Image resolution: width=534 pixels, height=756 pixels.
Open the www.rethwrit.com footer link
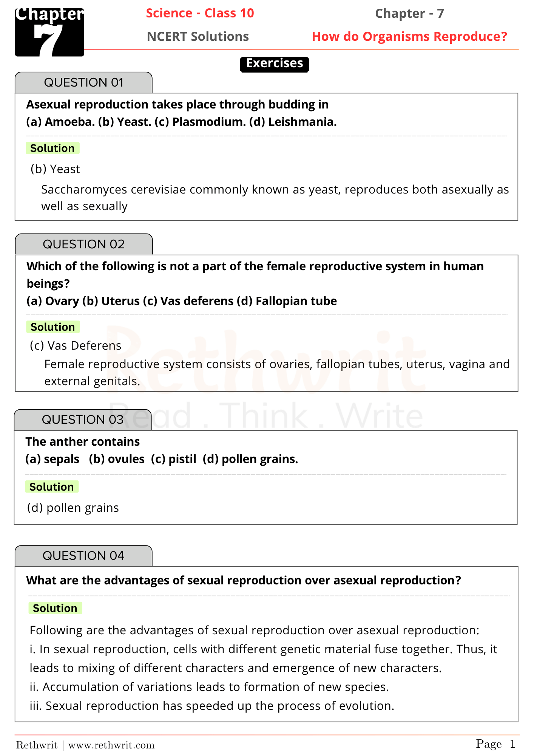111,745
